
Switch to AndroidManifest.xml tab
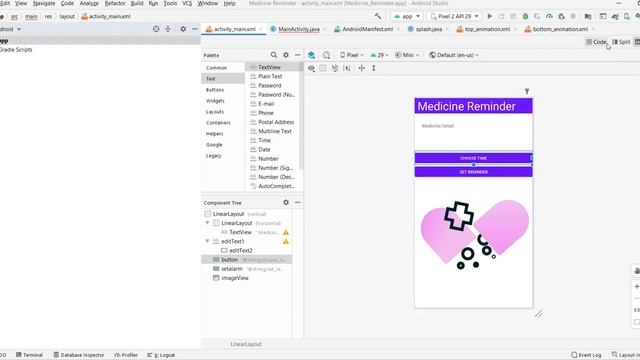(x=367, y=29)
